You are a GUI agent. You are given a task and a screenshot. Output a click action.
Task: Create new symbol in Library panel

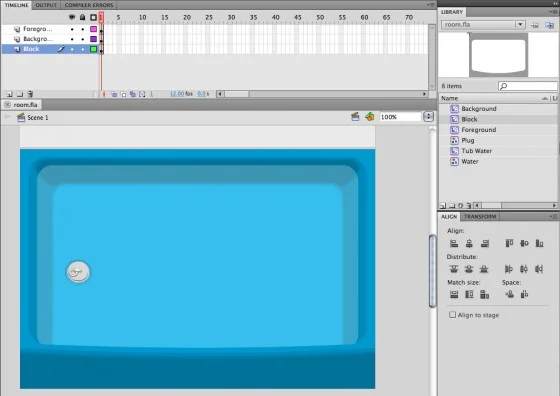443,206
